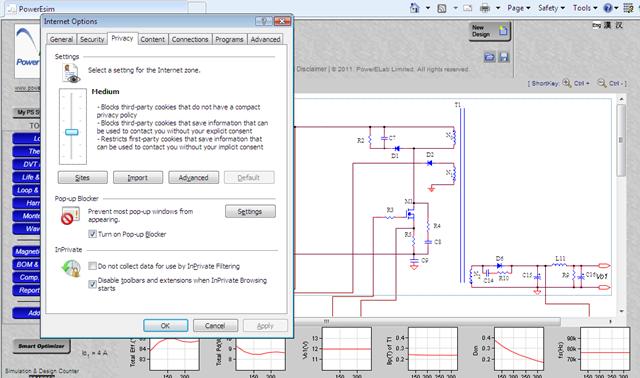Zoom in the schematic with magnifier plus icon

[x=567, y=83]
